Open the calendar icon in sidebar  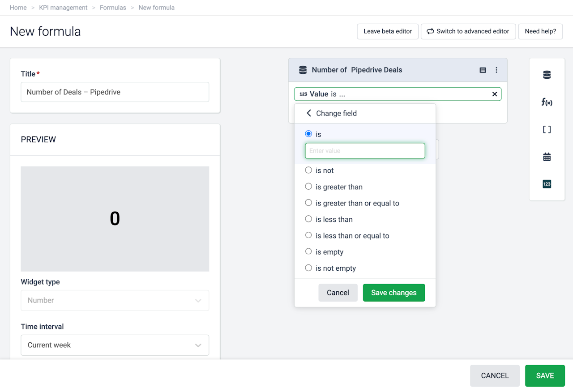(x=547, y=157)
